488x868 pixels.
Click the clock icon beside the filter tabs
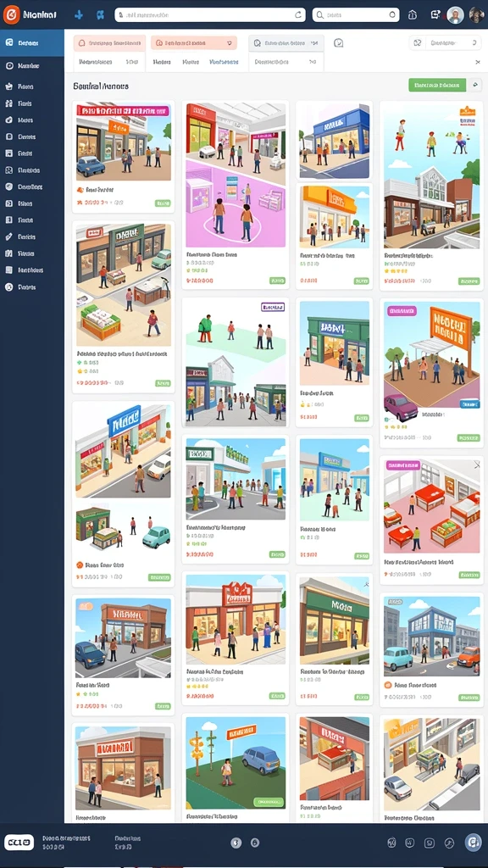(x=339, y=42)
